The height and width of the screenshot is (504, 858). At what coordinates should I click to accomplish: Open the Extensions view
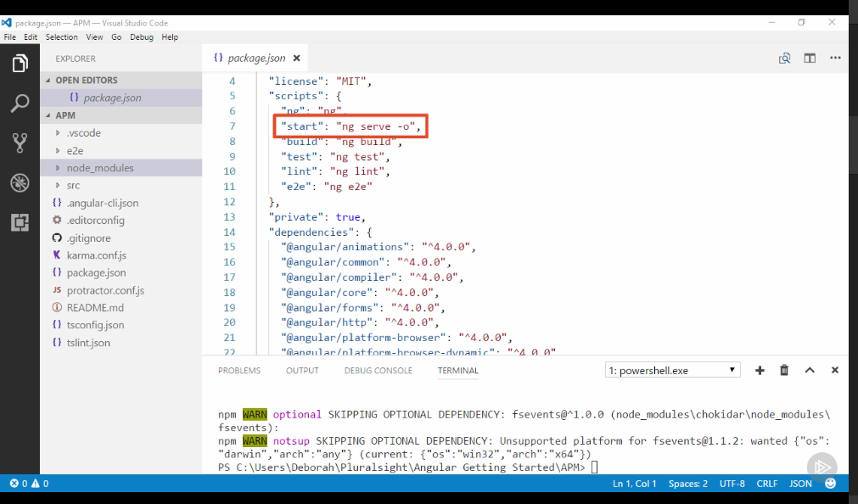click(20, 222)
